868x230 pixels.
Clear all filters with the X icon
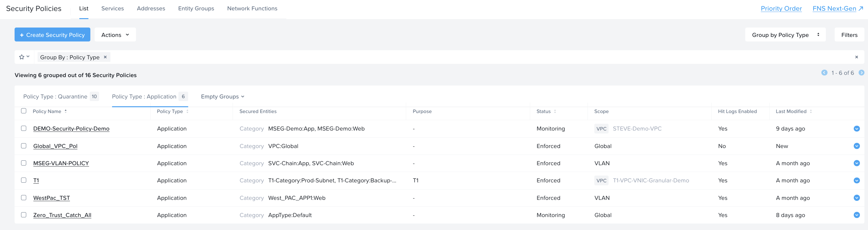click(856, 57)
